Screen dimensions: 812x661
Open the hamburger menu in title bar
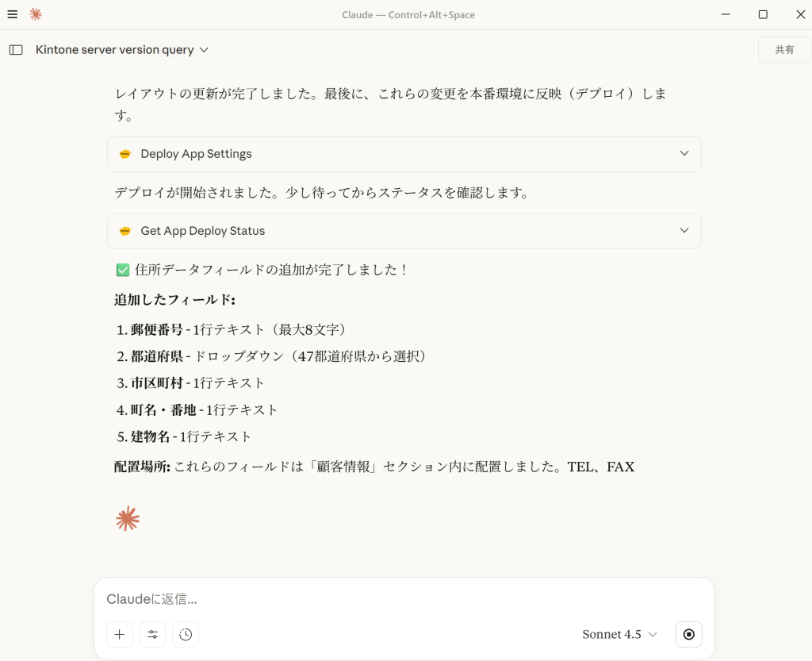pos(13,14)
